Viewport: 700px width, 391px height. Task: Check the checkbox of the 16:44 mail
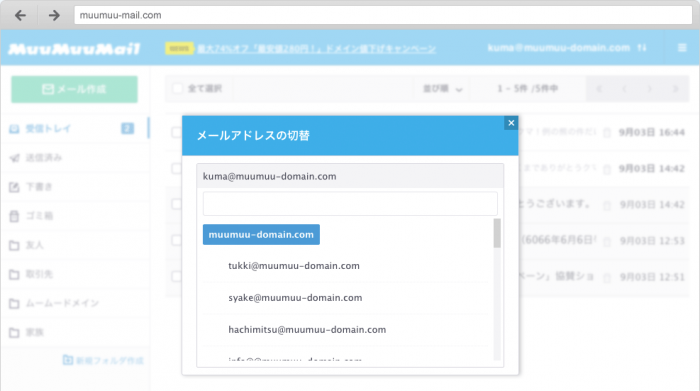pyautogui.click(x=176, y=133)
